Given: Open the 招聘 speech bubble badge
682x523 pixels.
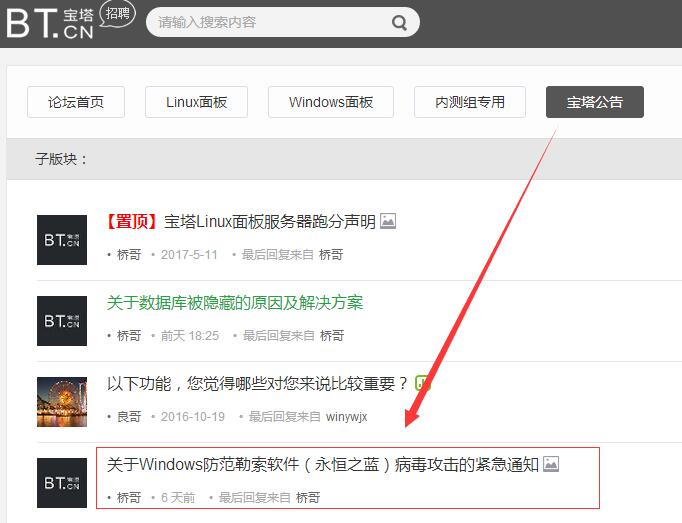Looking at the screenshot, I should (x=117, y=14).
